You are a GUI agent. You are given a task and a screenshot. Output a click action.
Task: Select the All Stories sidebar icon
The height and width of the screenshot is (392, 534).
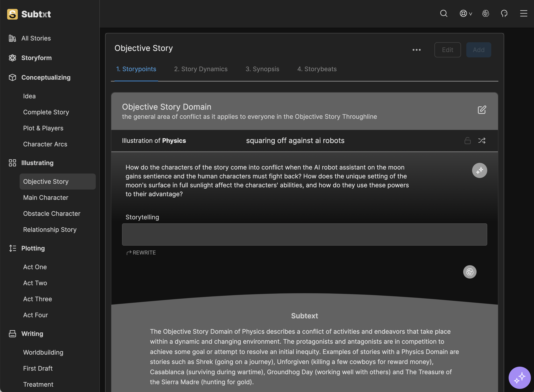tap(12, 38)
